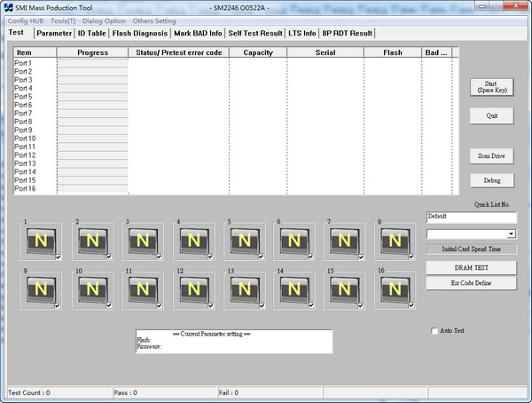
Task: Enable the Auto Test checkbox
Action: click(x=434, y=330)
